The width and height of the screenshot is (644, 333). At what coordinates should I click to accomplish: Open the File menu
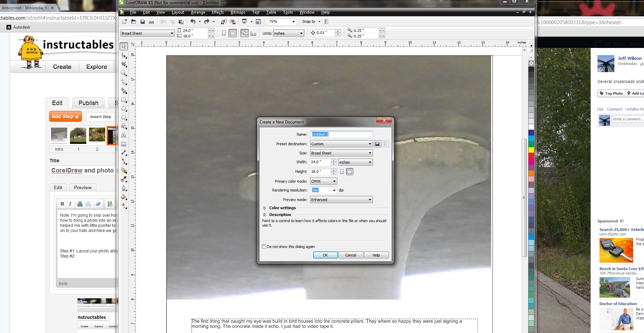tap(133, 12)
